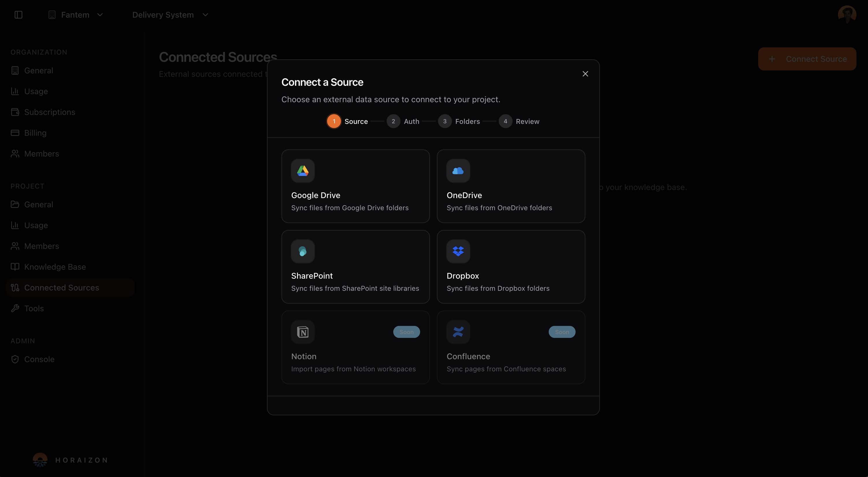
Task: Select Connected Sources in sidebar
Action: pyautogui.click(x=70, y=288)
